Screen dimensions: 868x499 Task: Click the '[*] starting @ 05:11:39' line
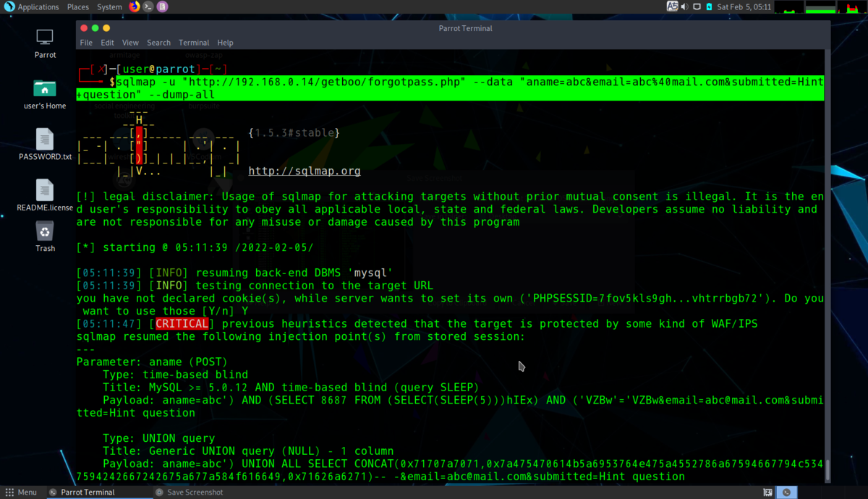[195, 247]
